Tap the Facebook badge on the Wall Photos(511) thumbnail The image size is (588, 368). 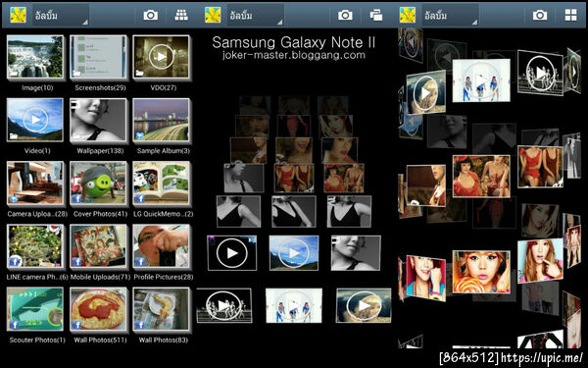click(x=76, y=325)
